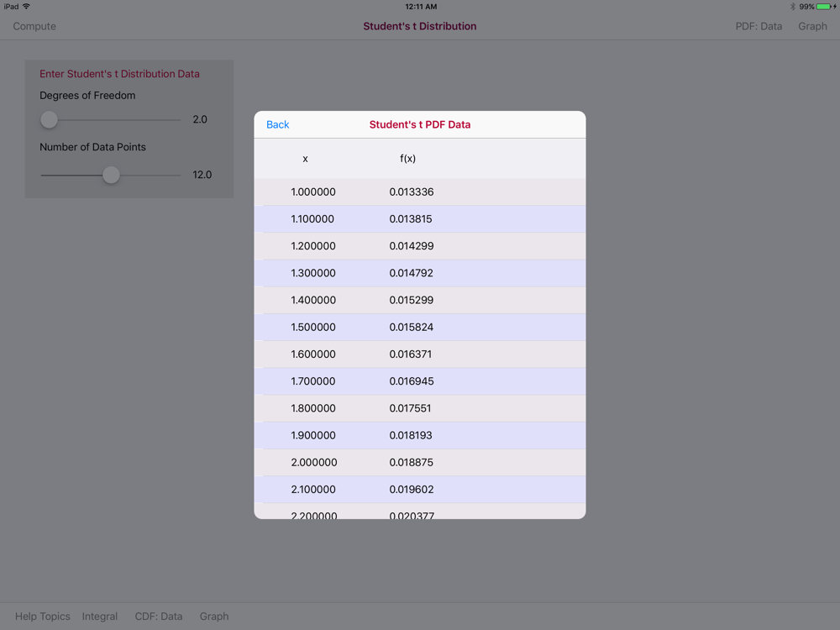Select the f(x) value 0.016945

pos(412,381)
